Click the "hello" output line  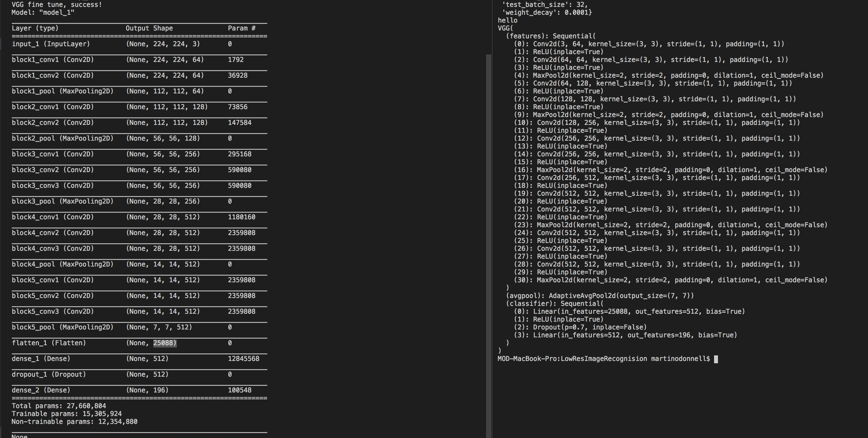point(507,20)
